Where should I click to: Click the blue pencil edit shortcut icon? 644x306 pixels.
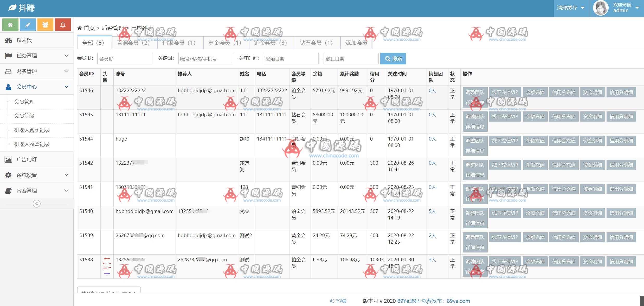tap(28, 25)
